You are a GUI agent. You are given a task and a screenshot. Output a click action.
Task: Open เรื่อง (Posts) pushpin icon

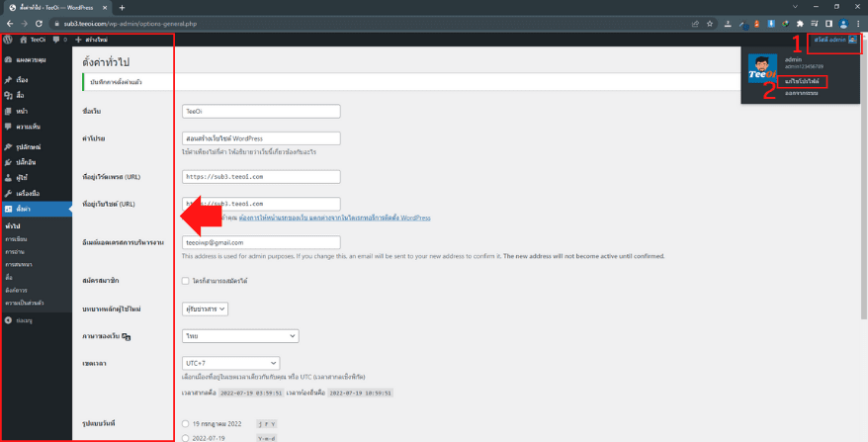coord(8,80)
